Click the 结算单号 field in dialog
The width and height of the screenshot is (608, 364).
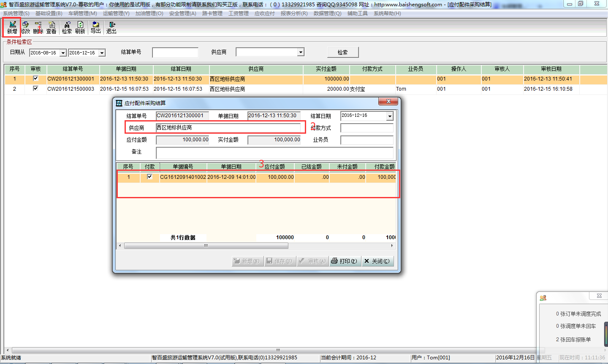click(x=182, y=116)
